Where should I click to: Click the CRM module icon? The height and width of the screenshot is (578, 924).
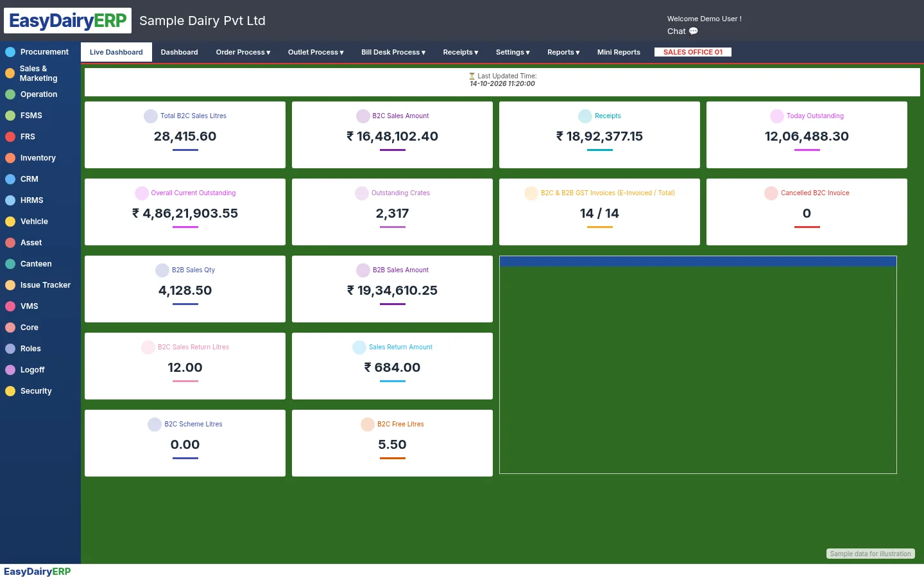(10, 179)
